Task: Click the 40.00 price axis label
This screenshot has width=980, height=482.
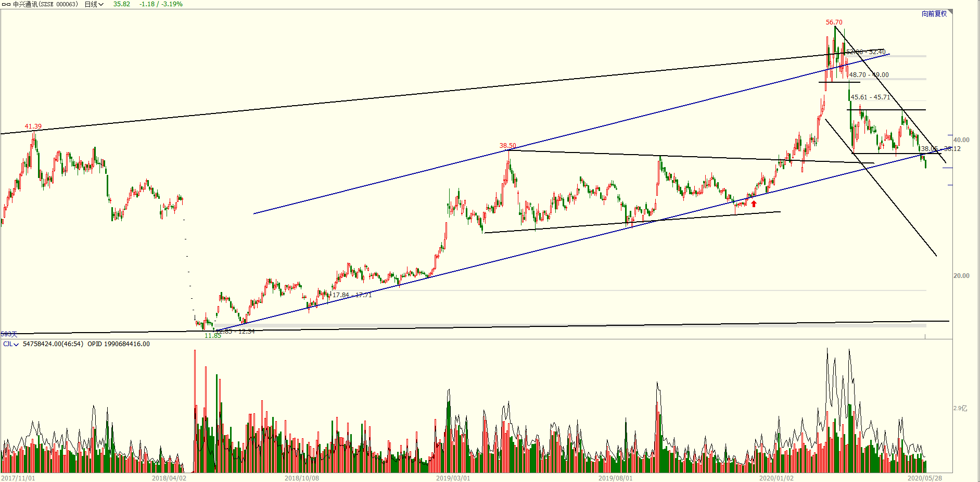Action: click(961, 140)
